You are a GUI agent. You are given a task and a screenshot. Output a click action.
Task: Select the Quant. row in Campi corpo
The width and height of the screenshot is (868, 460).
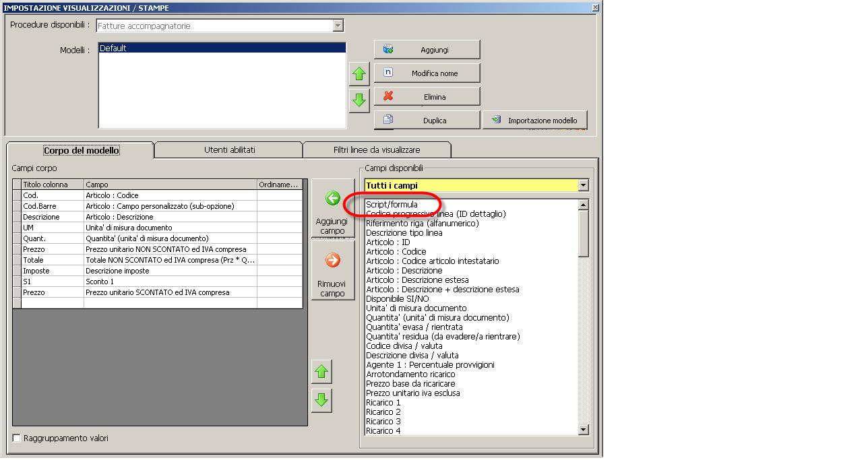coord(158,238)
